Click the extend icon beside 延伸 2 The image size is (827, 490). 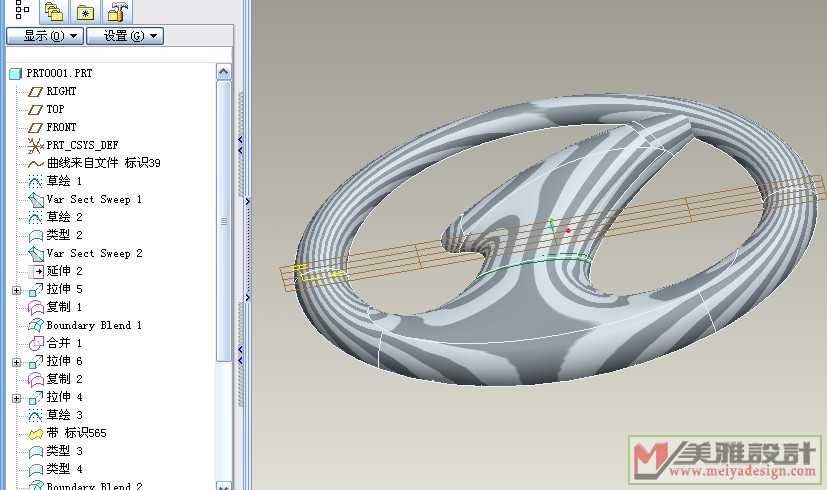tap(36, 272)
